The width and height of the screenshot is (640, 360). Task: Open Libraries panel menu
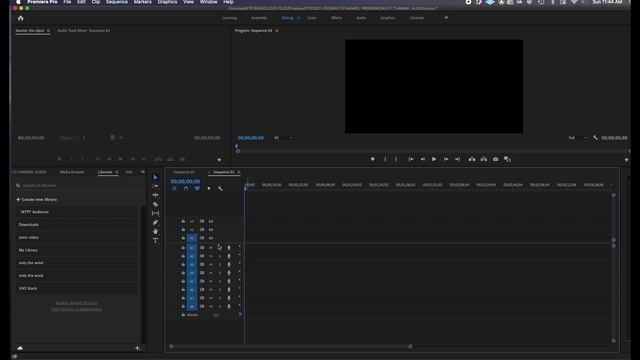tap(117, 172)
